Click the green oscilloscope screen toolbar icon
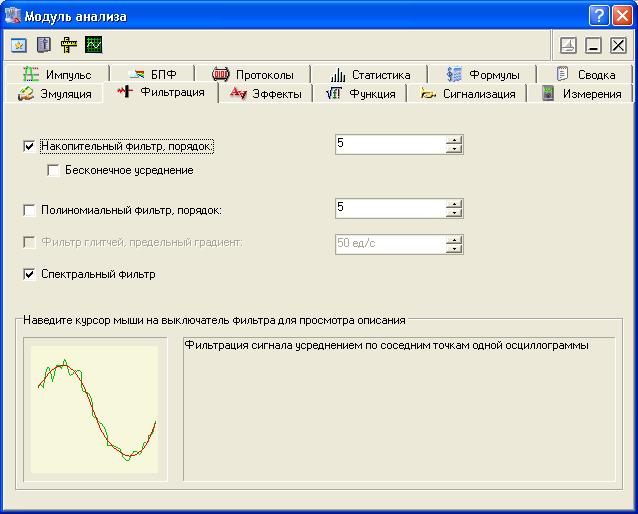The width and height of the screenshot is (638, 514). point(94,45)
